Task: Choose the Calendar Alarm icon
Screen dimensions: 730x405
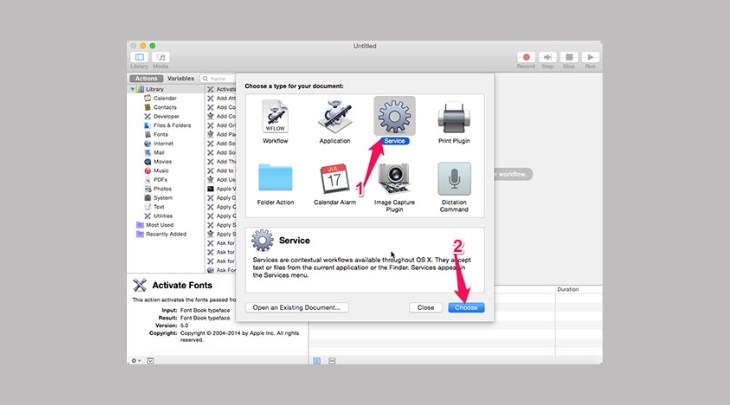Action: tap(334, 179)
